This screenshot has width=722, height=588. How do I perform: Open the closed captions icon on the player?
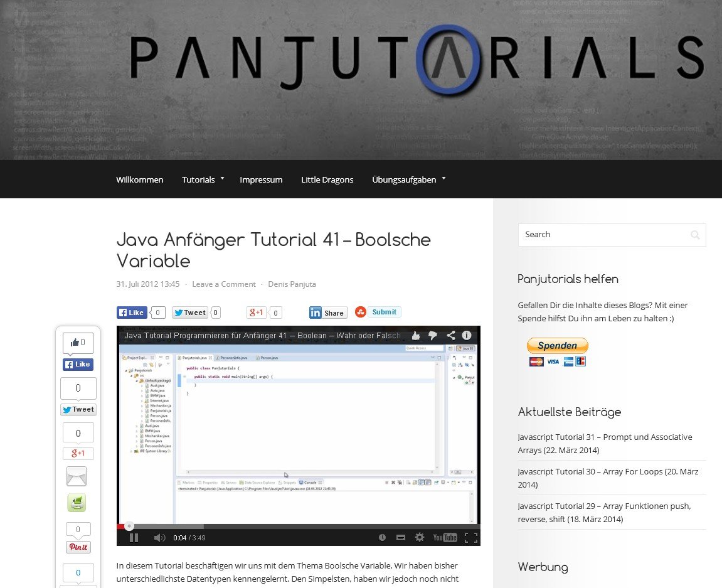pyautogui.click(x=400, y=537)
